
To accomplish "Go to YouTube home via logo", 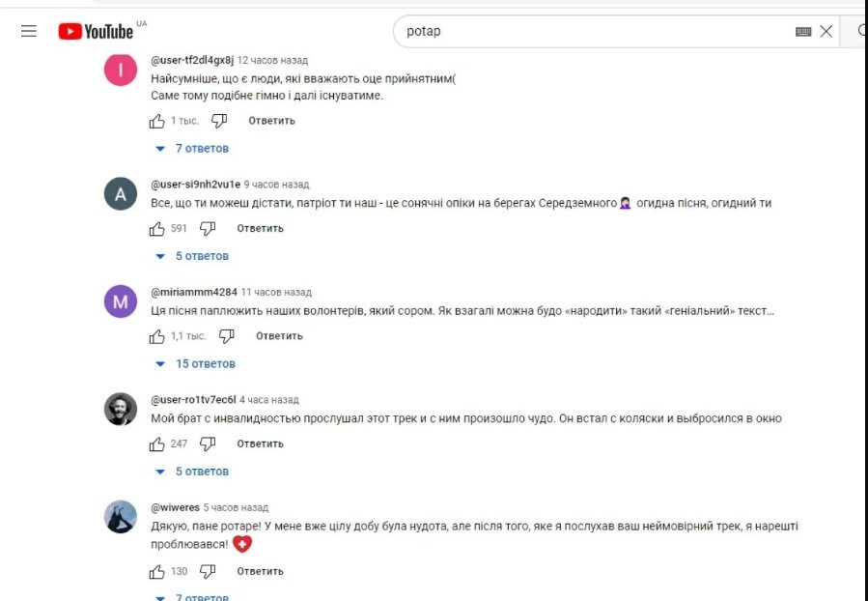I will click(96, 32).
